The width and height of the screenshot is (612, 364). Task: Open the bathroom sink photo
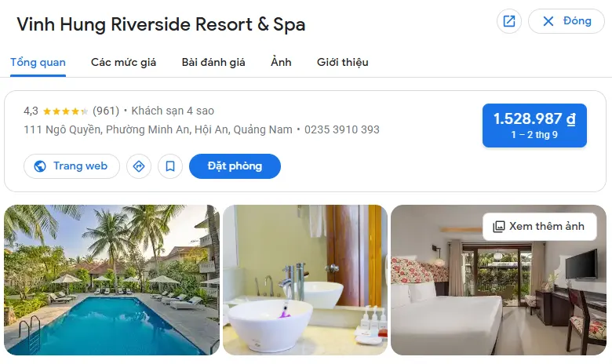point(305,280)
